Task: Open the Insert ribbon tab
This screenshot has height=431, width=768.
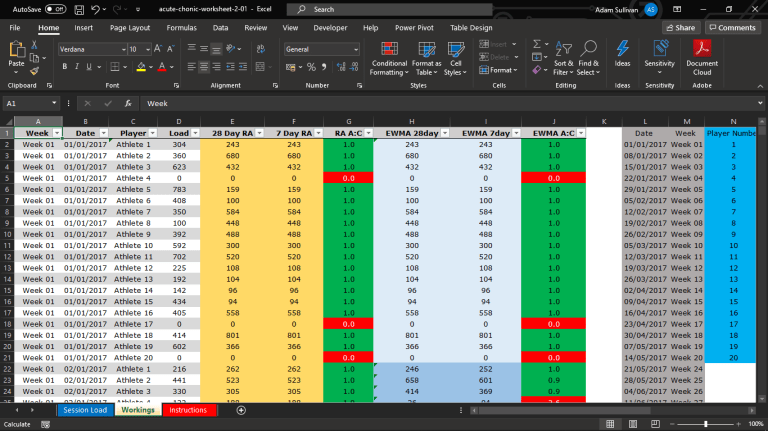Action: [x=83, y=28]
